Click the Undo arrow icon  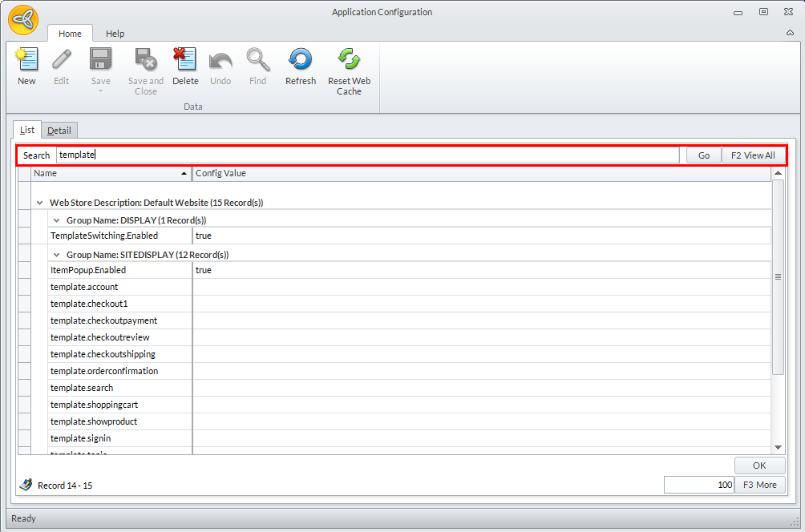tap(220, 61)
